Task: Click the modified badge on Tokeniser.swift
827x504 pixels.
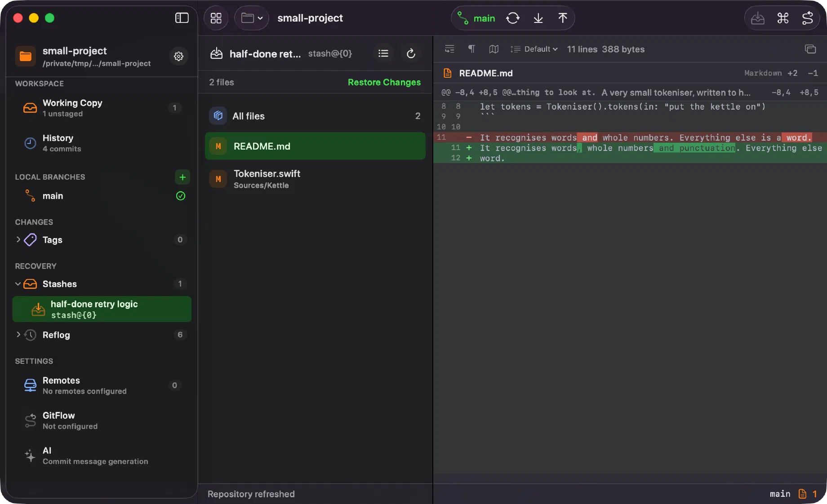Action: click(x=218, y=179)
